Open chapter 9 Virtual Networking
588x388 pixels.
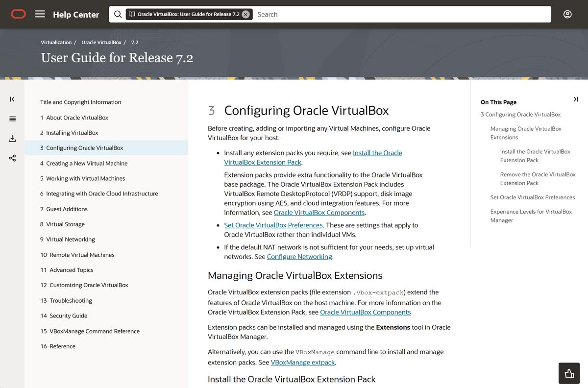click(x=68, y=239)
